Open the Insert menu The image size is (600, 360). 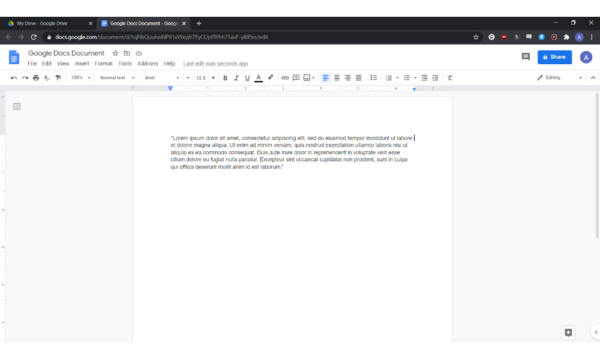pos(82,64)
